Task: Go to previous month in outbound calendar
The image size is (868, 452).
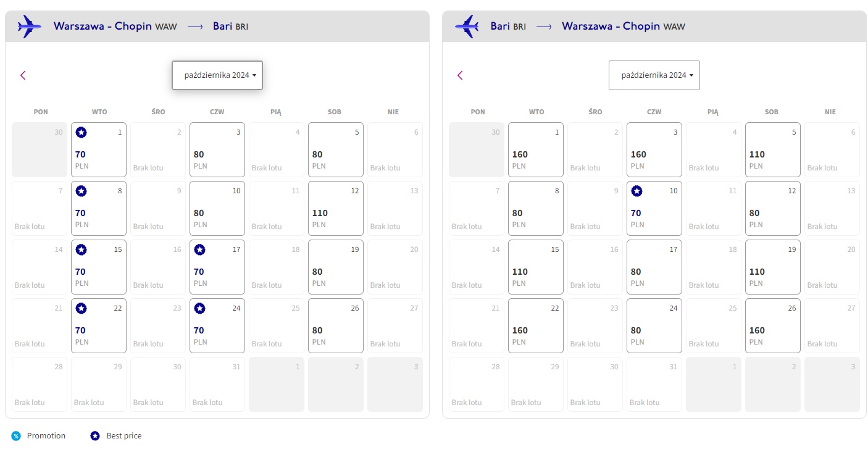Action: (x=23, y=75)
